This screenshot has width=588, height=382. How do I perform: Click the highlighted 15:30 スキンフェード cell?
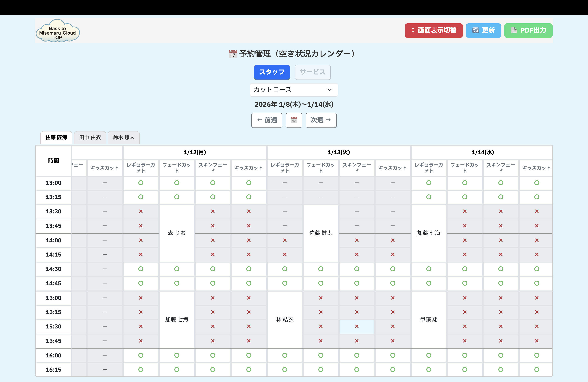357,326
